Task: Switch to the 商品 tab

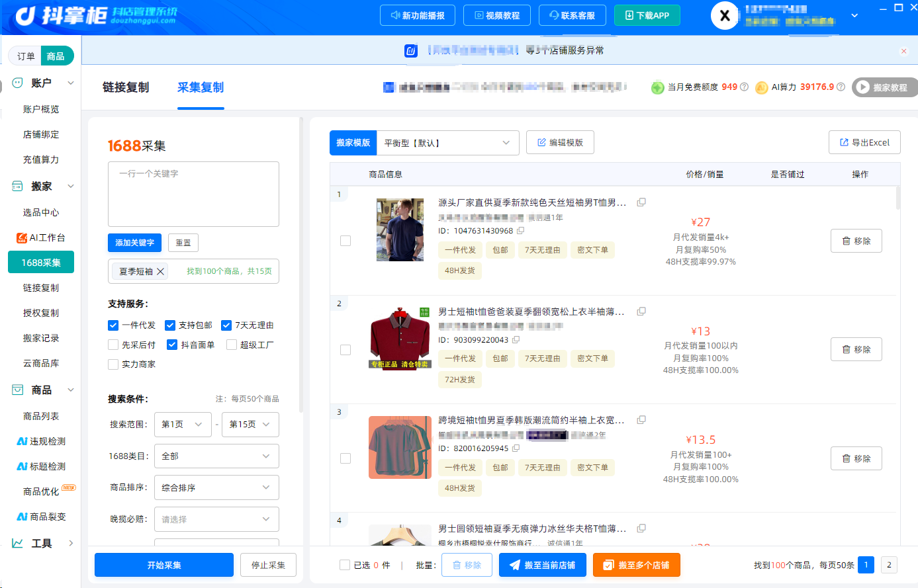Action: pos(56,56)
